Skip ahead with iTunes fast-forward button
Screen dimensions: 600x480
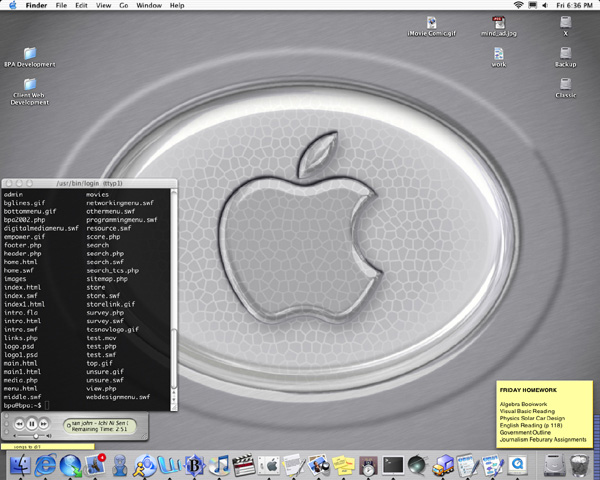point(44,424)
